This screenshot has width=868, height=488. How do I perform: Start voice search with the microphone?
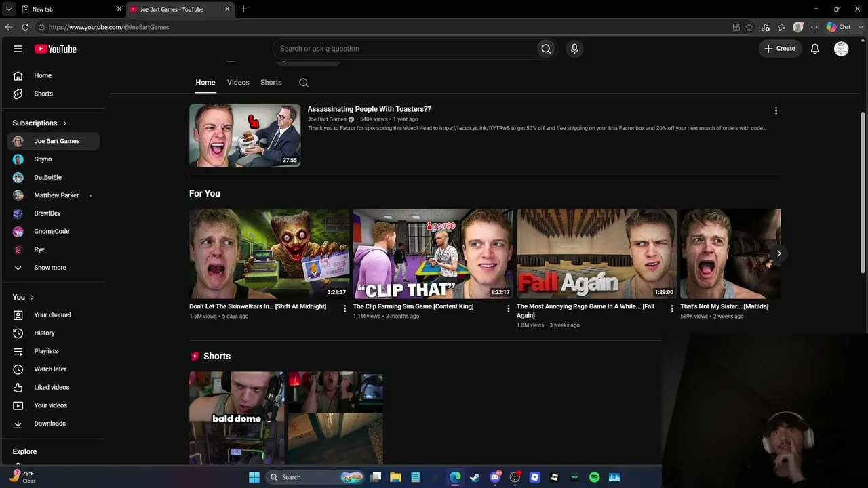[574, 49]
